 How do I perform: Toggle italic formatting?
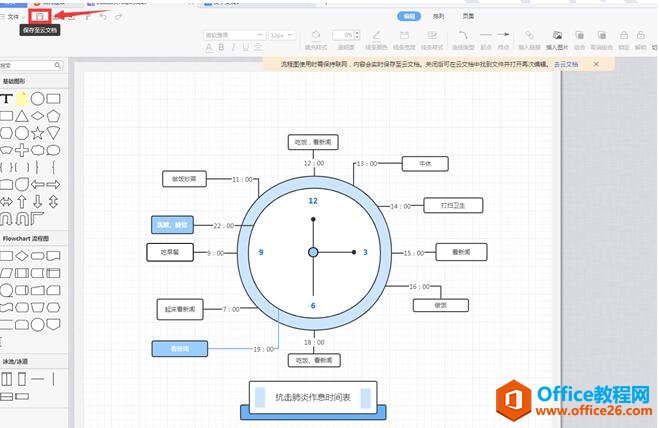click(233, 48)
